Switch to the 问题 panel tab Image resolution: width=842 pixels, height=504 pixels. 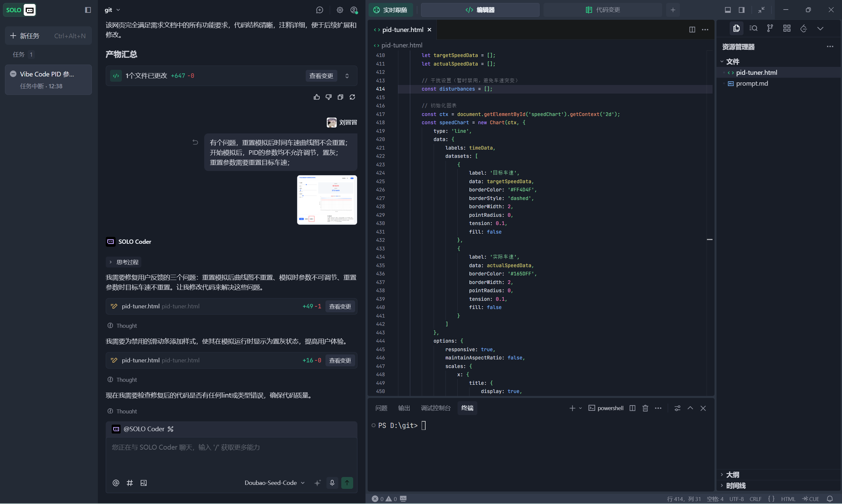click(x=381, y=408)
